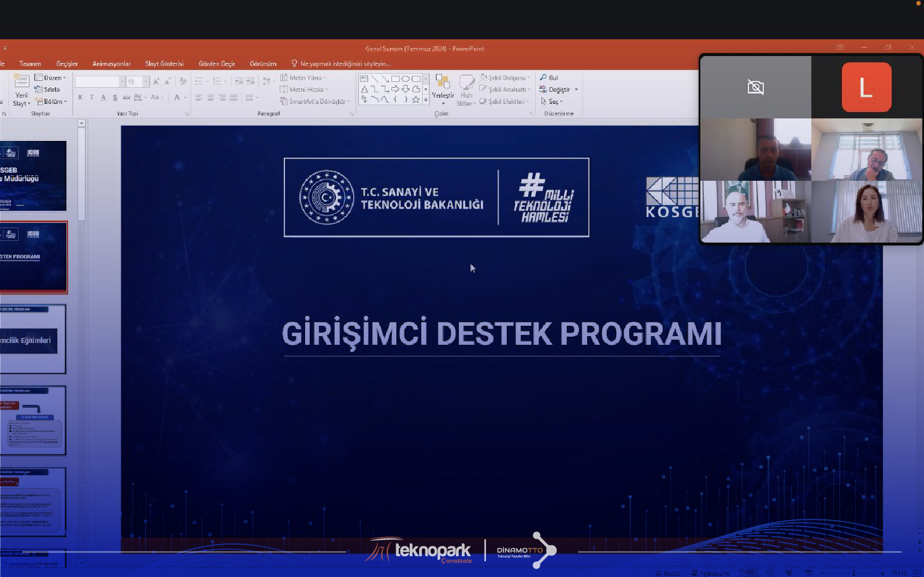
Task: Open Hızlı Stiller quick styles
Action: point(466,91)
